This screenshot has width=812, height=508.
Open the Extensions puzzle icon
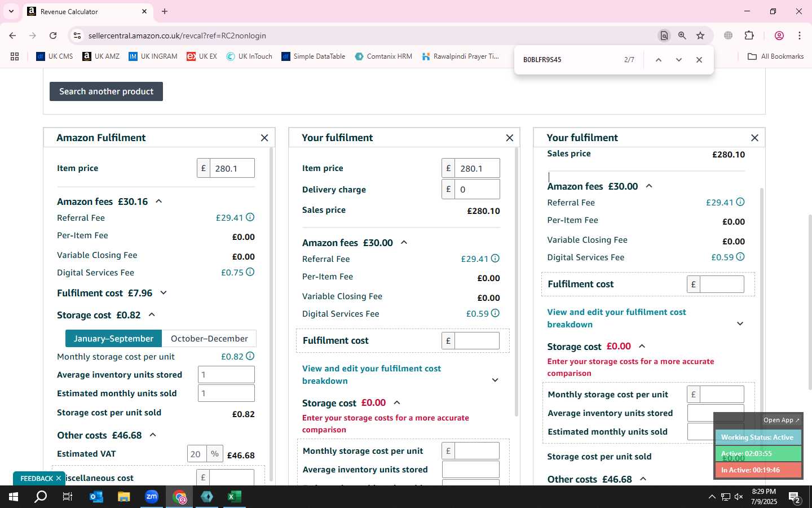(749, 36)
